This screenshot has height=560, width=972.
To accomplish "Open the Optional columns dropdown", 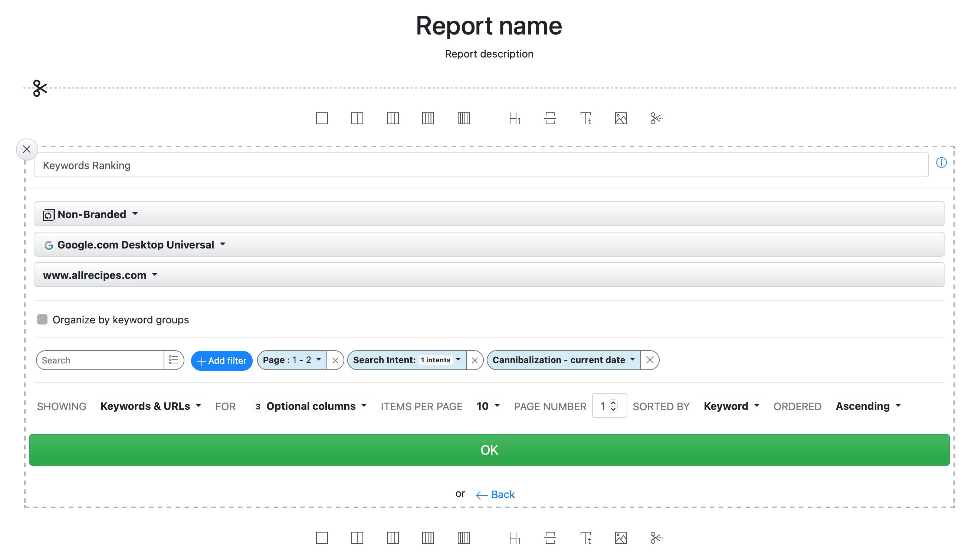I will point(310,406).
